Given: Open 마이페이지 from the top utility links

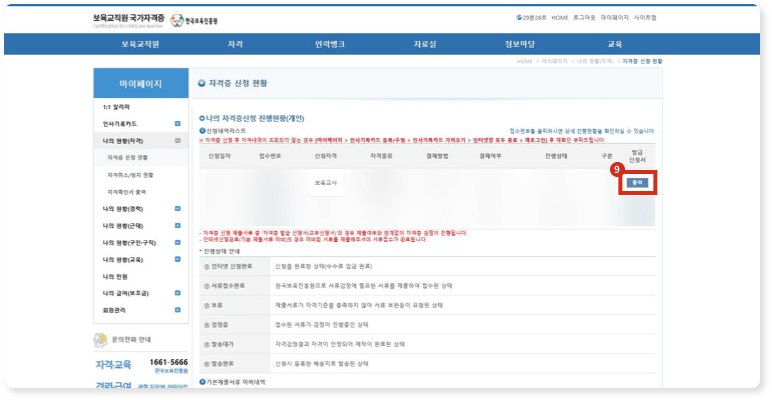Looking at the screenshot, I should pos(614,18).
